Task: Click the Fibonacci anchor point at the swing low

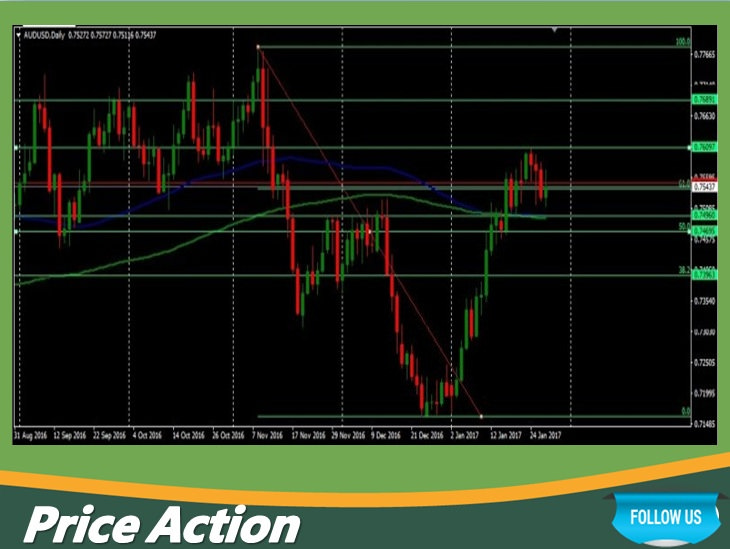Action: click(482, 416)
